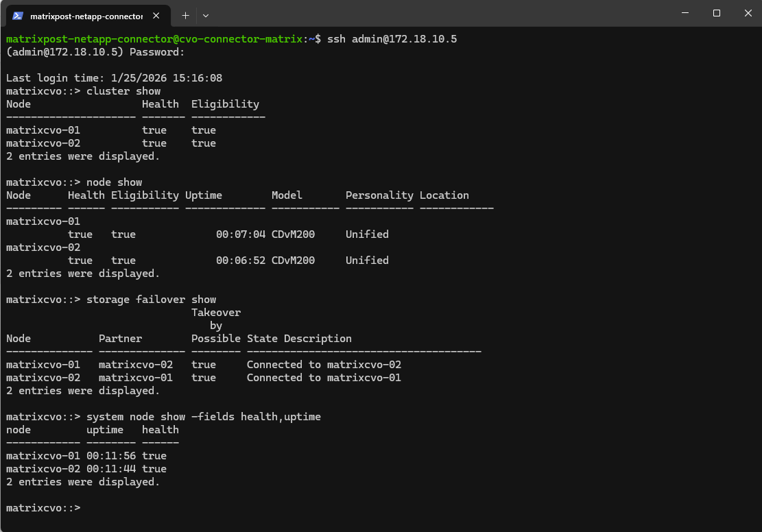Click matrixcvo-01 in cluster show output
762x532 pixels.
pos(43,130)
